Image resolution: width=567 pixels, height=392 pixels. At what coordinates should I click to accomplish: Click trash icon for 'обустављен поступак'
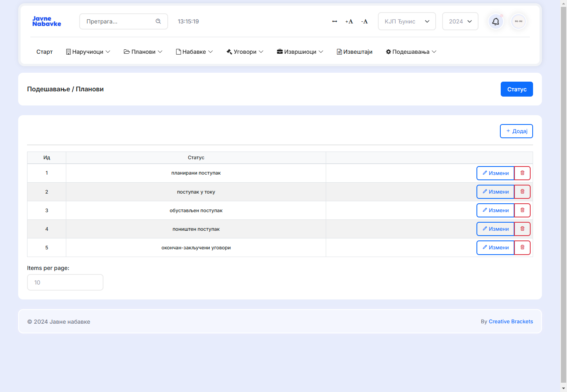pos(522,210)
